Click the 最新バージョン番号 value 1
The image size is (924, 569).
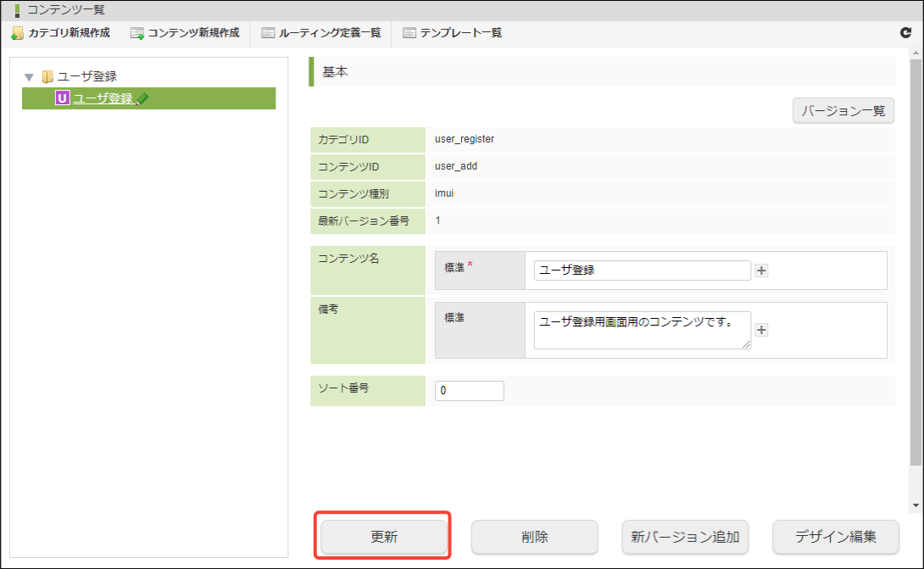437,220
